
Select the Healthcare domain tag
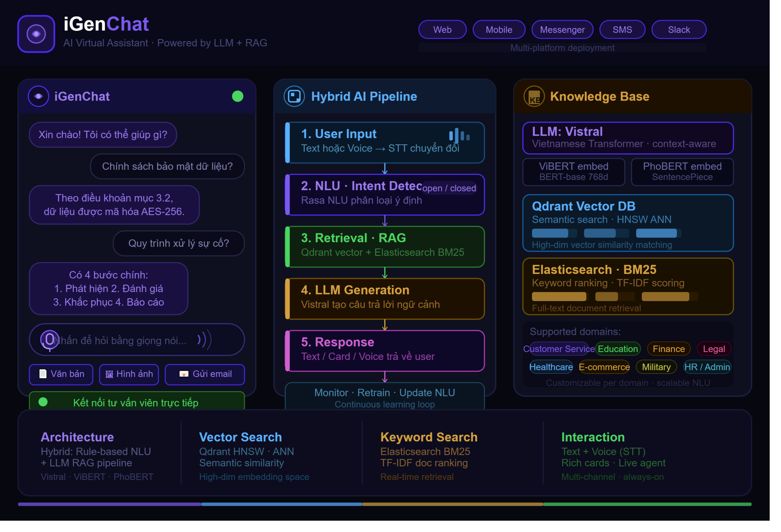tap(552, 367)
